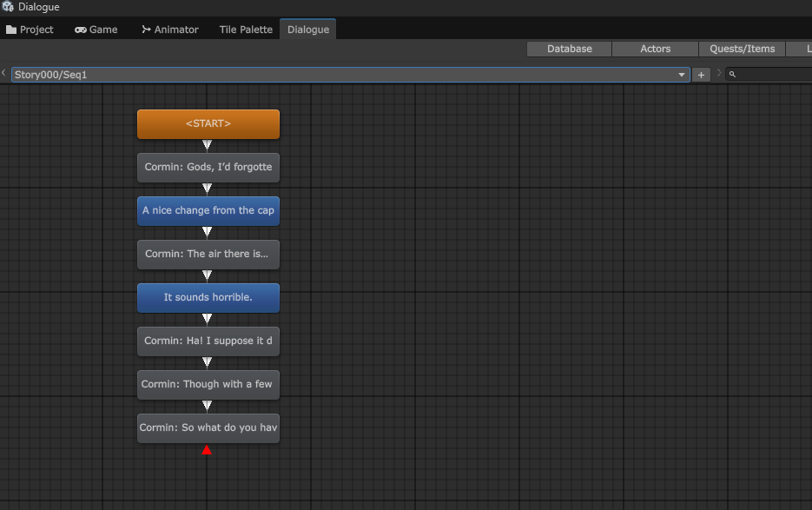The image size is (812, 510).
Task: Open the Database editor
Action: coord(568,49)
